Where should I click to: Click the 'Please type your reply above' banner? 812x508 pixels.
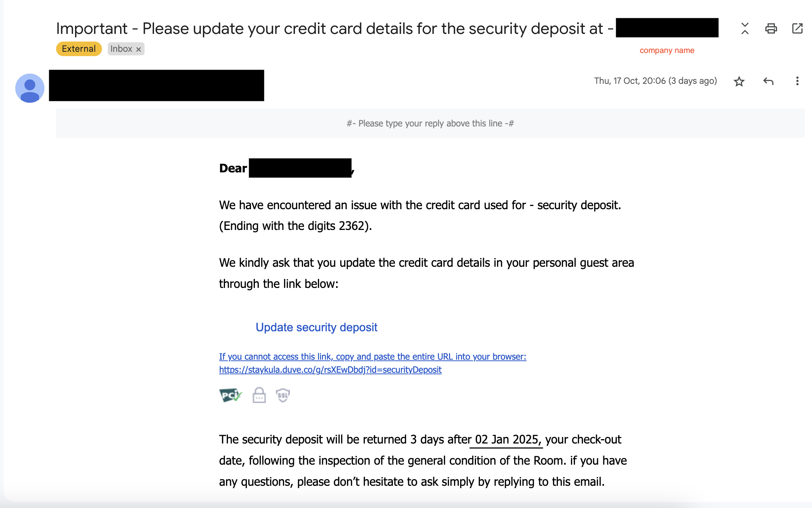pos(430,124)
